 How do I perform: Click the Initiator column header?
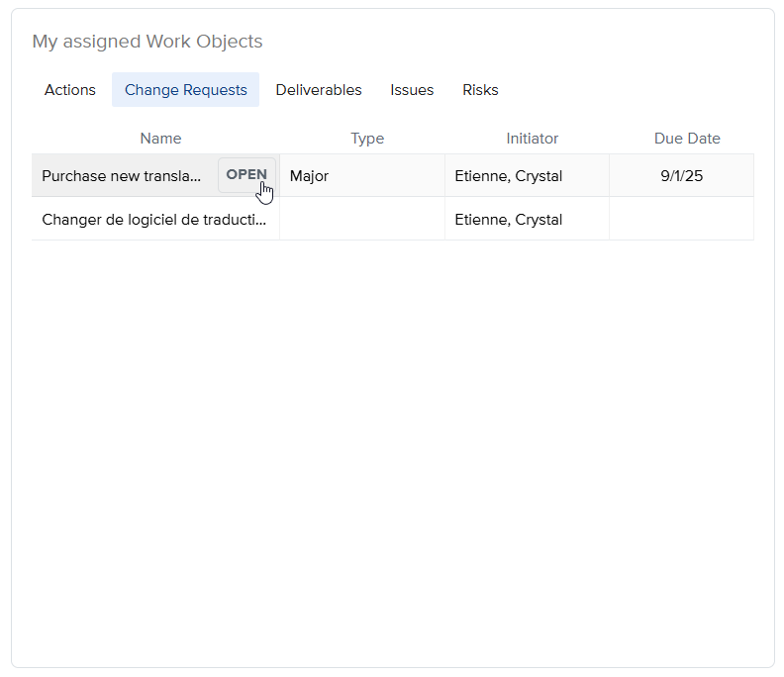[533, 139]
